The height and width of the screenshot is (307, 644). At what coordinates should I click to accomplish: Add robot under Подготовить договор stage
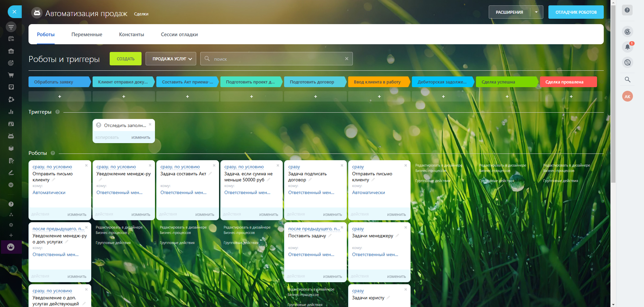315,97
